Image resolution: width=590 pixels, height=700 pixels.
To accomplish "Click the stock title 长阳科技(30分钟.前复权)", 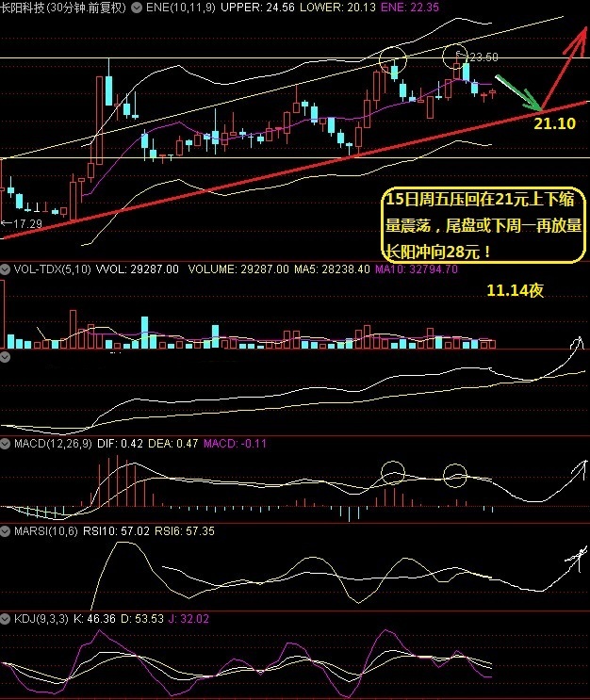I will [x=63, y=8].
